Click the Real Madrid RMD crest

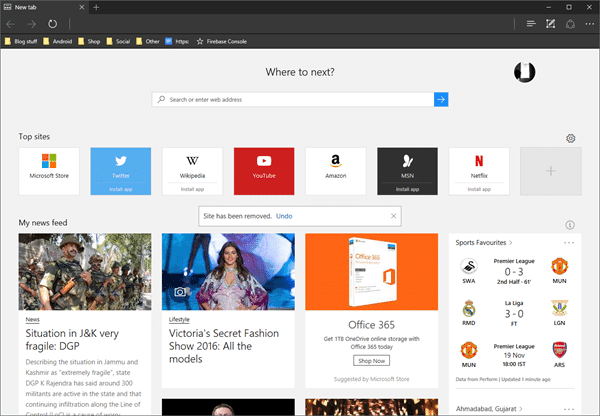tap(469, 308)
